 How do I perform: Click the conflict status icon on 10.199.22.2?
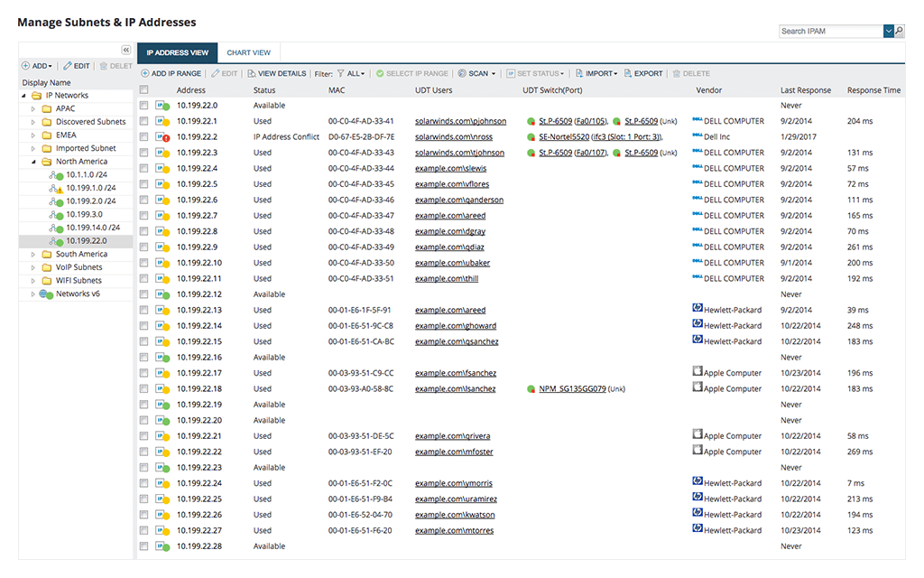(x=165, y=137)
